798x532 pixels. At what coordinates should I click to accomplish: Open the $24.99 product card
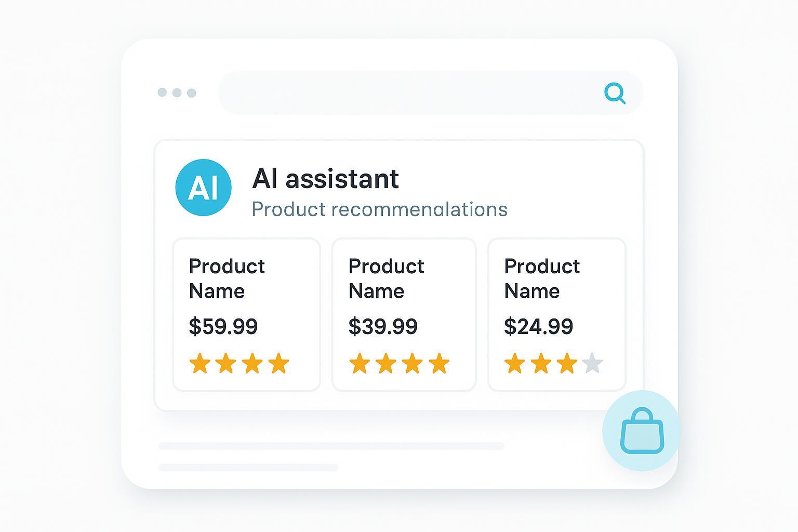point(556,314)
